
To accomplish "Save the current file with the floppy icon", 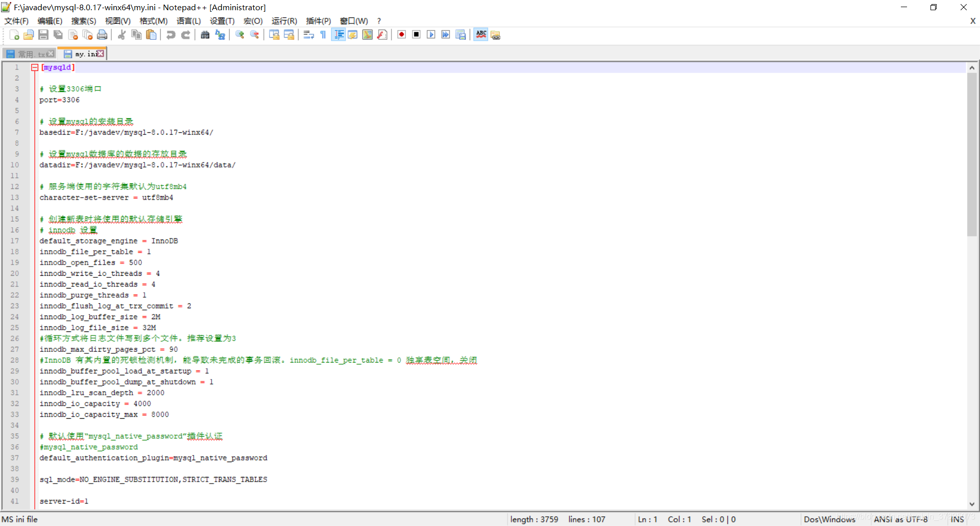I will (x=43, y=35).
